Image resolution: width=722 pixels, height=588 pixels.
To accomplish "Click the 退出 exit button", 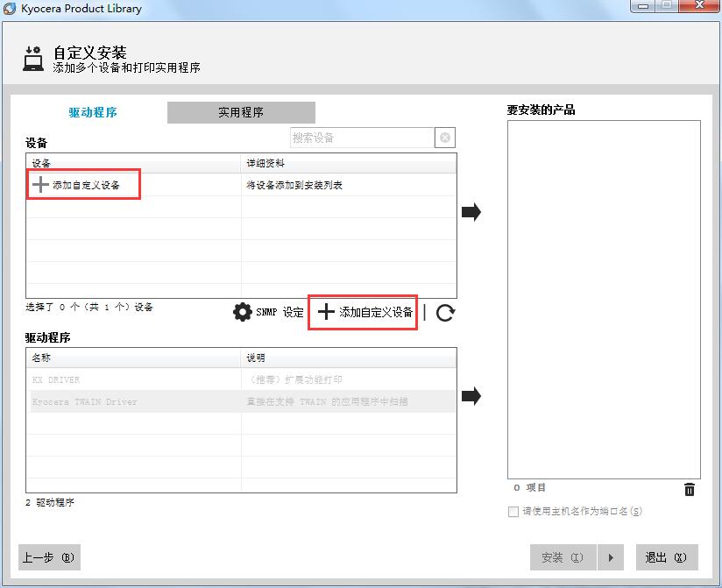I will (666, 557).
